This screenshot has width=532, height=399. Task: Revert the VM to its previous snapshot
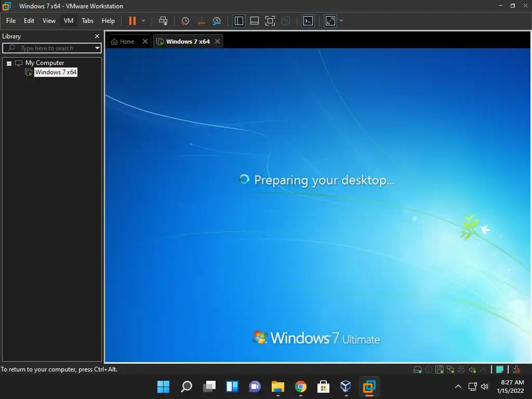coord(201,21)
